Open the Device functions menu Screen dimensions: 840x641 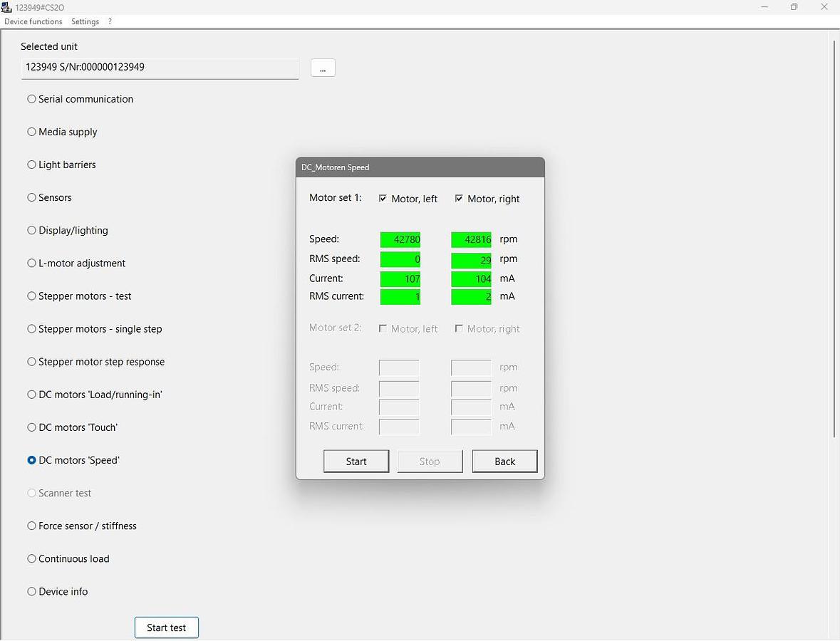tap(33, 21)
